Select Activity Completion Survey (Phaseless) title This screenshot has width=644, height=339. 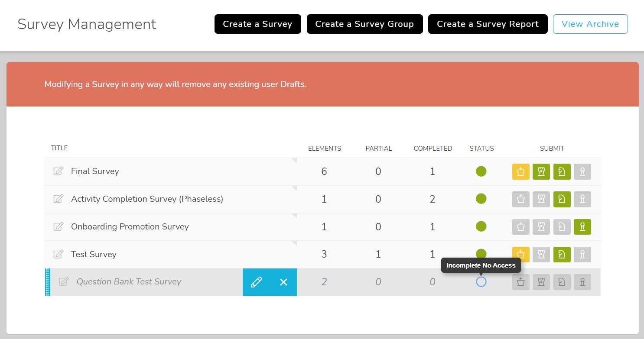click(x=147, y=199)
